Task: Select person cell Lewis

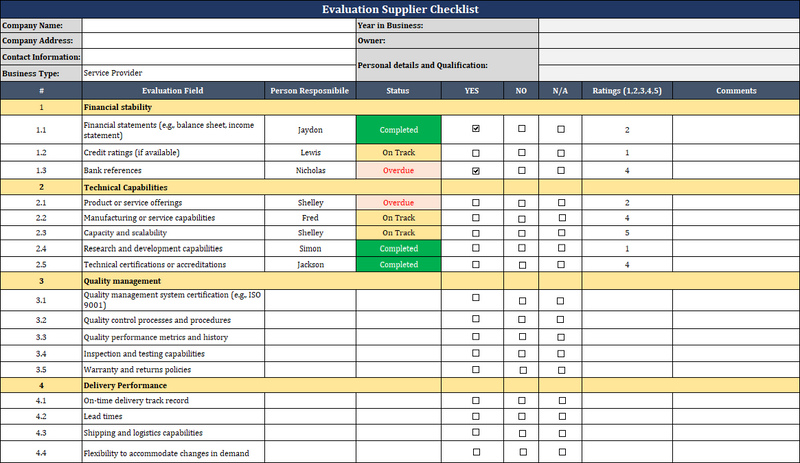Action: [x=310, y=153]
